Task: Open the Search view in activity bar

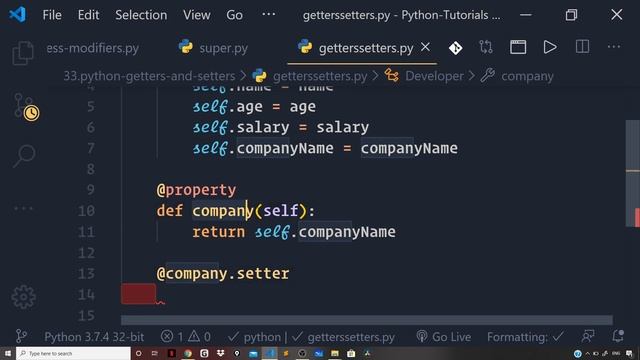Action: coord(24,156)
